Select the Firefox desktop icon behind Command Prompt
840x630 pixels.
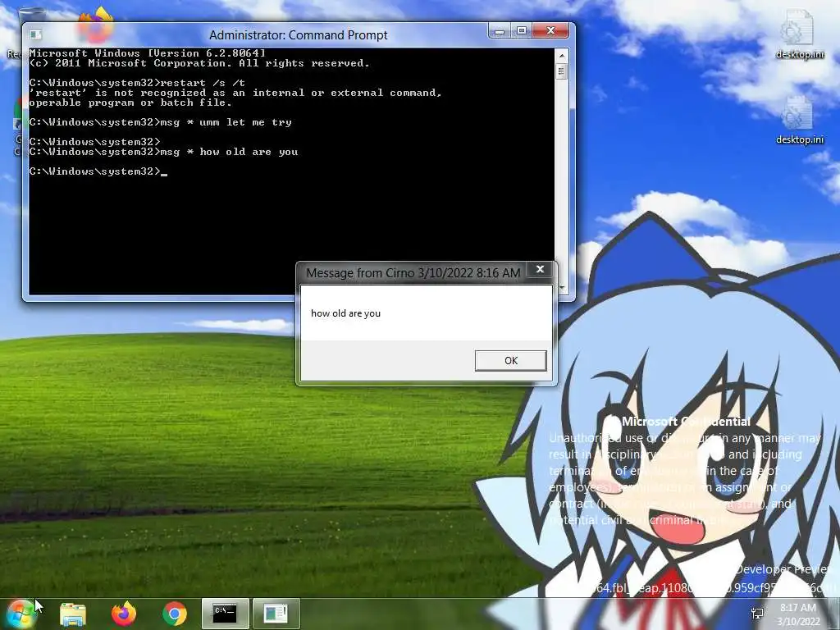point(97,25)
